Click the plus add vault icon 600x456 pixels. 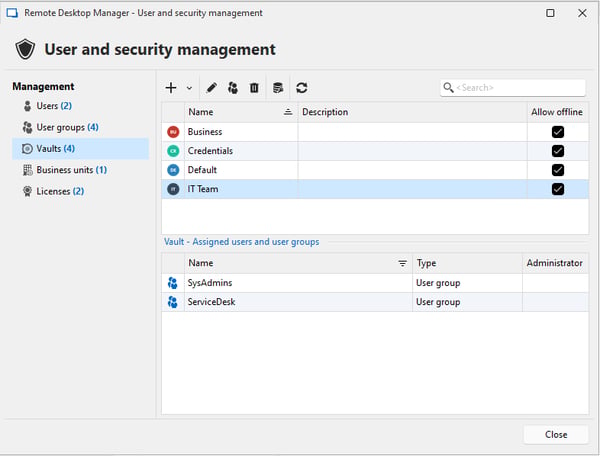coord(171,88)
